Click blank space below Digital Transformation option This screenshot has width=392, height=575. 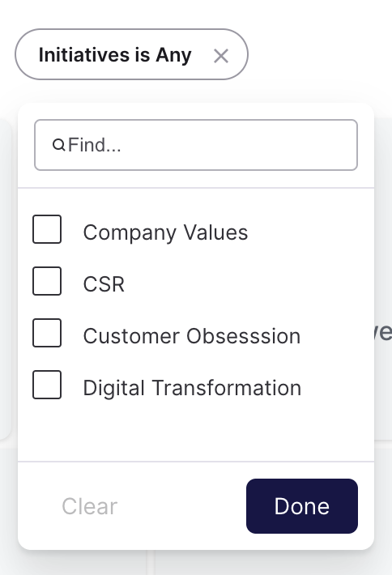(x=196, y=431)
